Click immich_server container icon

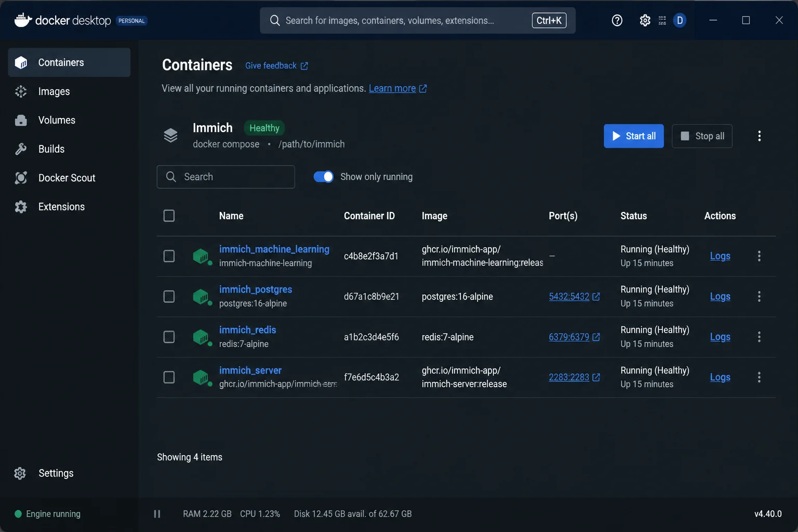coord(201,377)
